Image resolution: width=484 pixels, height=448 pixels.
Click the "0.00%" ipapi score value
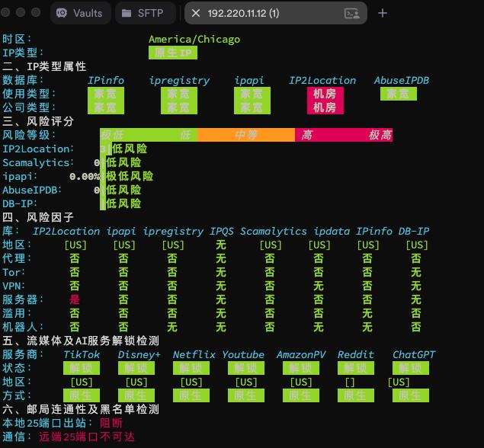click(x=85, y=177)
